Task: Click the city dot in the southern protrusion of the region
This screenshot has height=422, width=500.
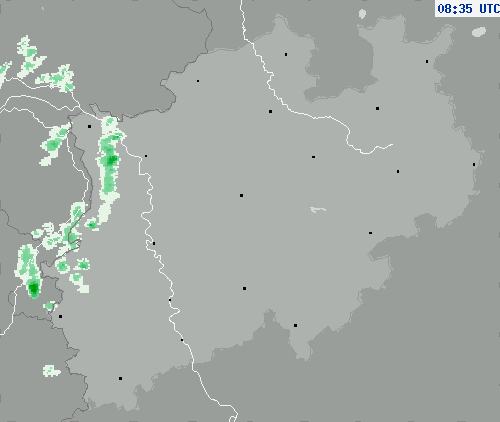Action: [295, 325]
